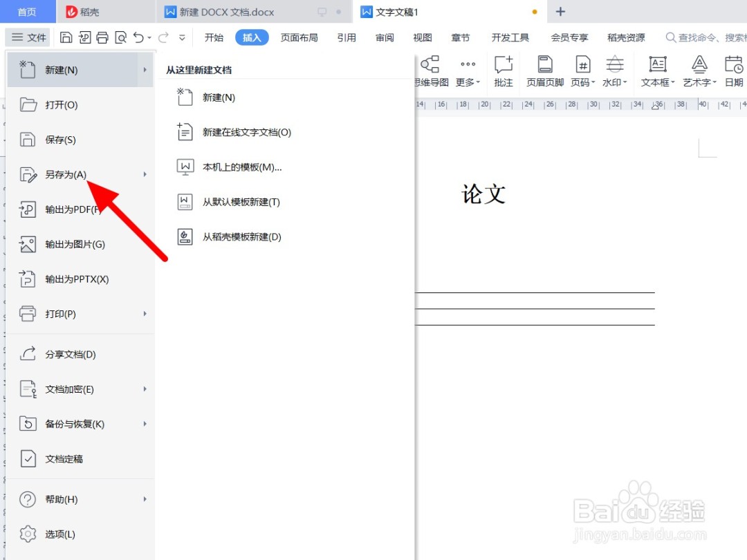Image resolution: width=747 pixels, height=560 pixels.
Task: Click the 文件 file menu button
Action: point(28,37)
